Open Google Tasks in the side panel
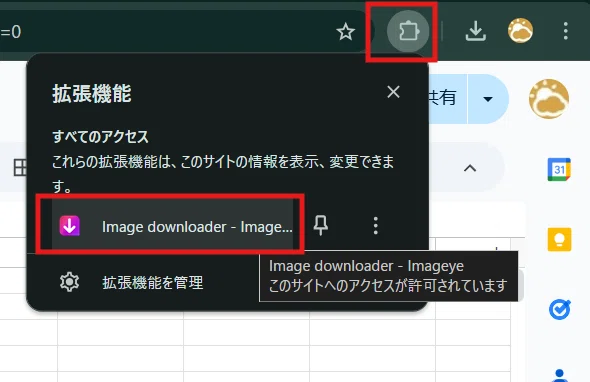The image size is (590, 382). click(x=560, y=309)
